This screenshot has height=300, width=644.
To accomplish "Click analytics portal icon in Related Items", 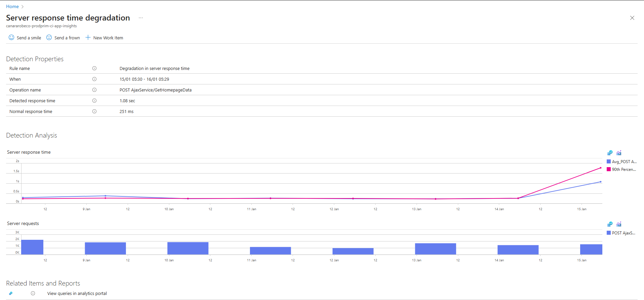I will pyautogui.click(x=11, y=293).
